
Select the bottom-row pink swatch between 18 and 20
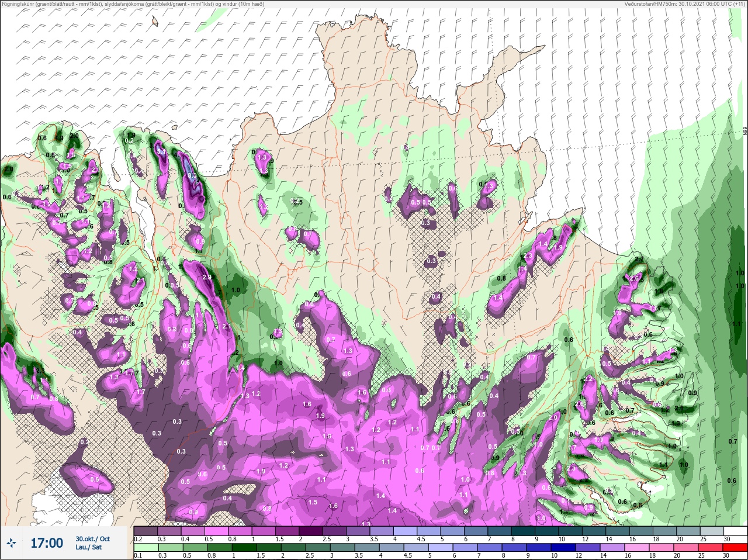662,548
